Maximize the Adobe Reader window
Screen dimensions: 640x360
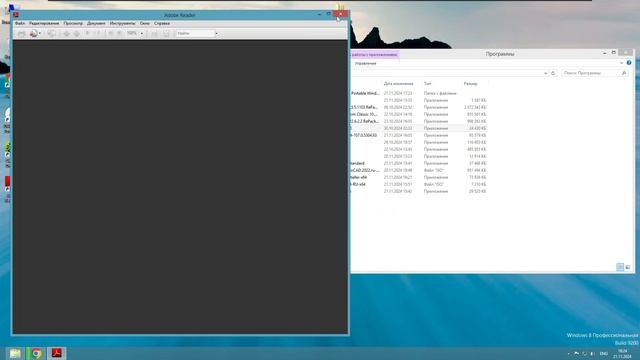(329, 14)
